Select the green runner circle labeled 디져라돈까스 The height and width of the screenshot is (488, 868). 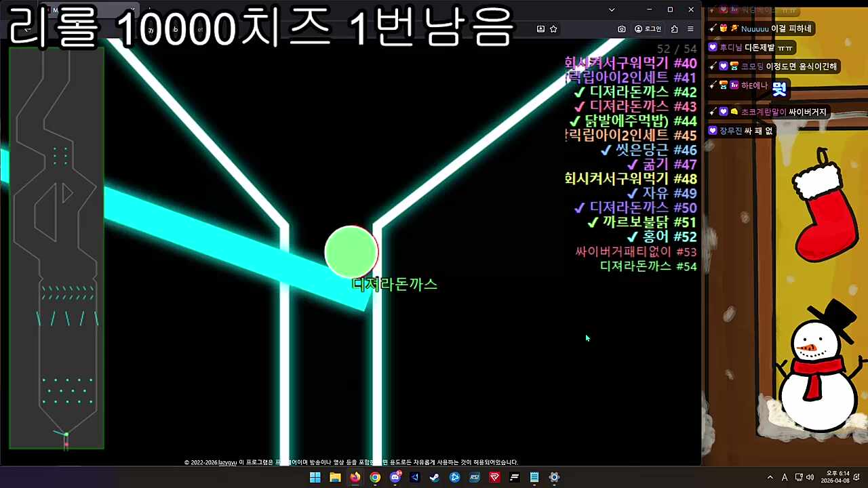tap(351, 251)
